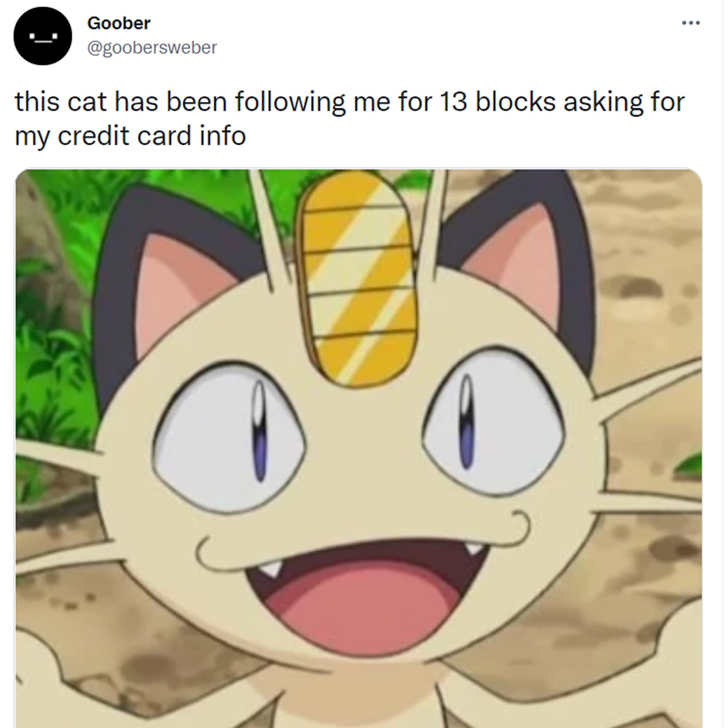Open the Meowth image attachment

(358, 448)
